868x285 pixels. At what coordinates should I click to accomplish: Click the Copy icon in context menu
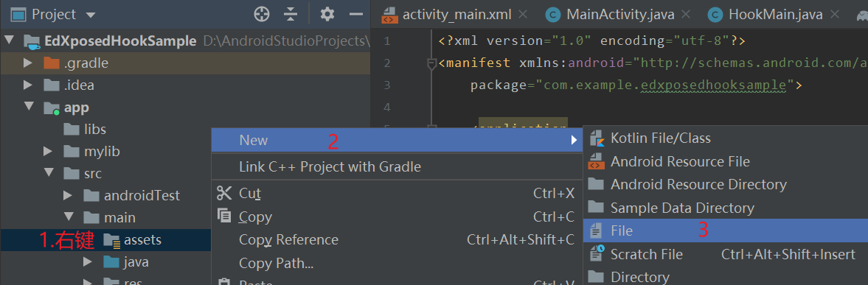pos(224,215)
